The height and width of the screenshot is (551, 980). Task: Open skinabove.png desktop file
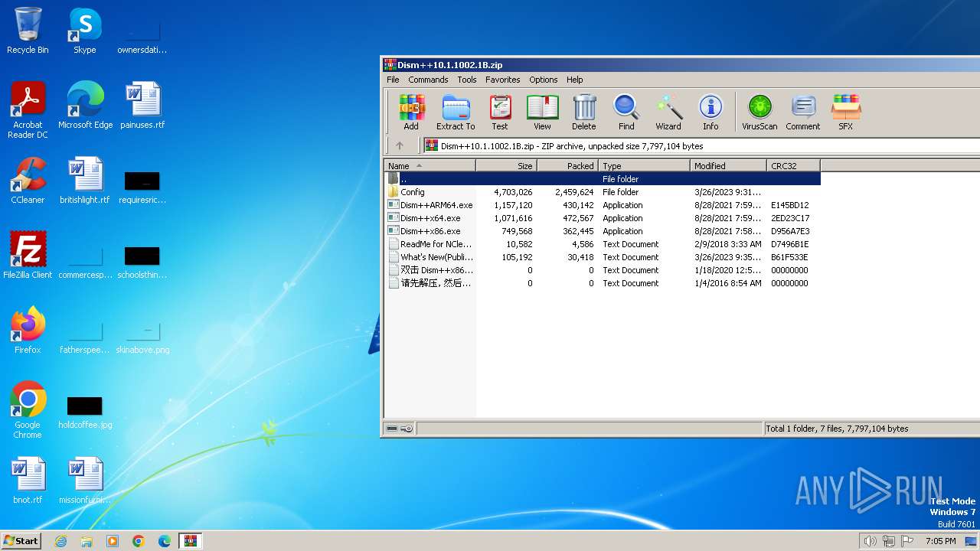[142, 337]
